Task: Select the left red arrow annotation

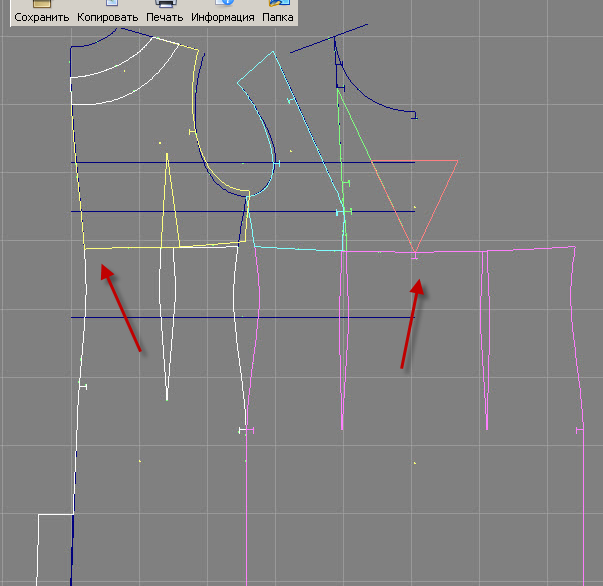Action: point(121,308)
